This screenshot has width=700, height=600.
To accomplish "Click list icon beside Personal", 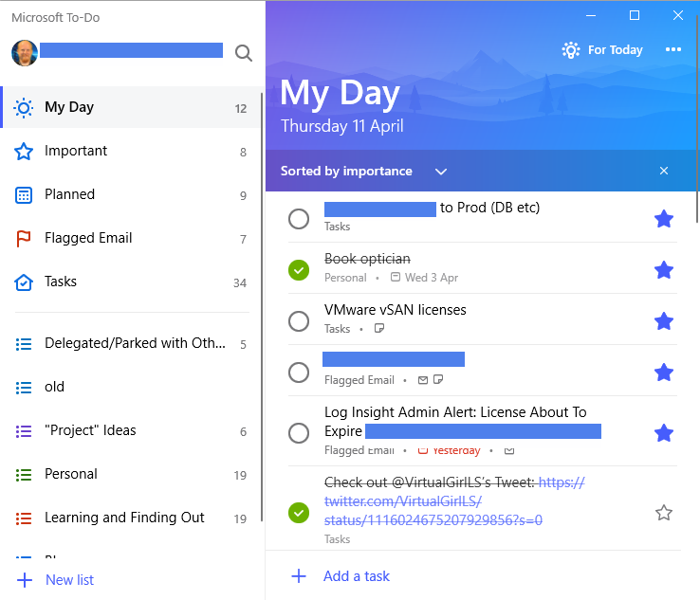I will coord(24,475).
